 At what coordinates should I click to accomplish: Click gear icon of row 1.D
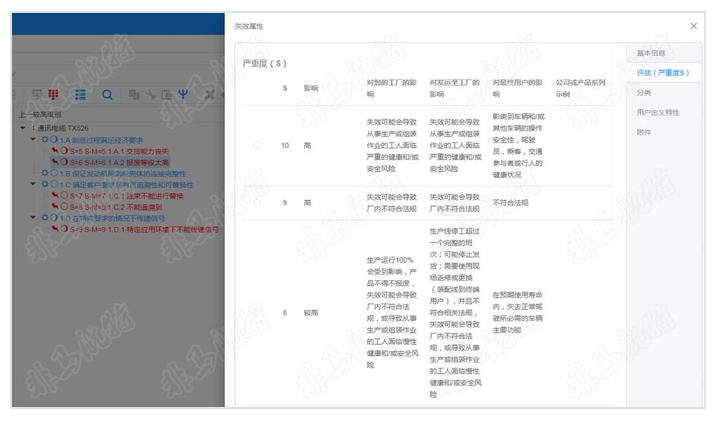[45, 217]
